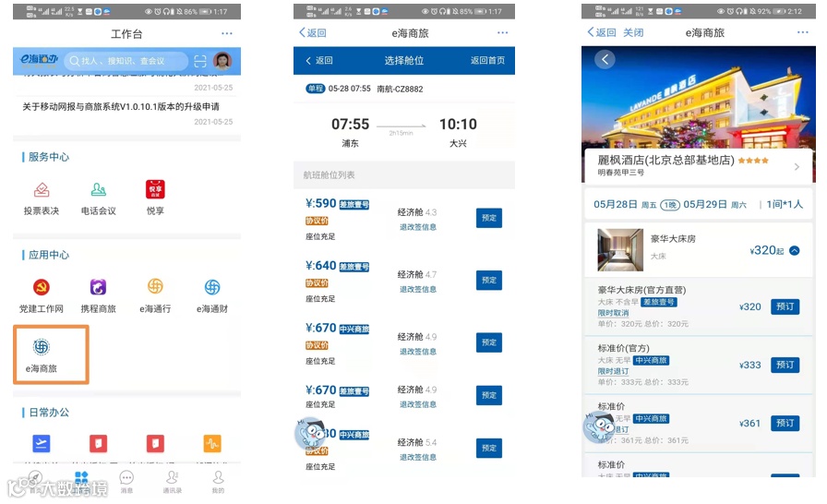Tap the 单程 one-way trip tag
This screenshot has width=827, height=504.
pos(316,89)
